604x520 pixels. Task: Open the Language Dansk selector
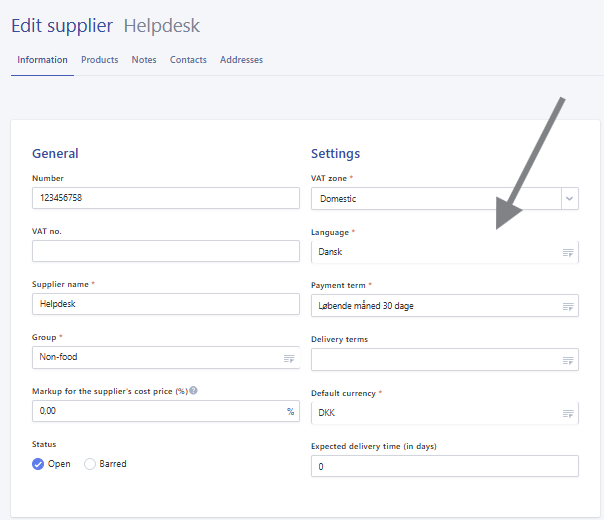(x=435, y=252)
